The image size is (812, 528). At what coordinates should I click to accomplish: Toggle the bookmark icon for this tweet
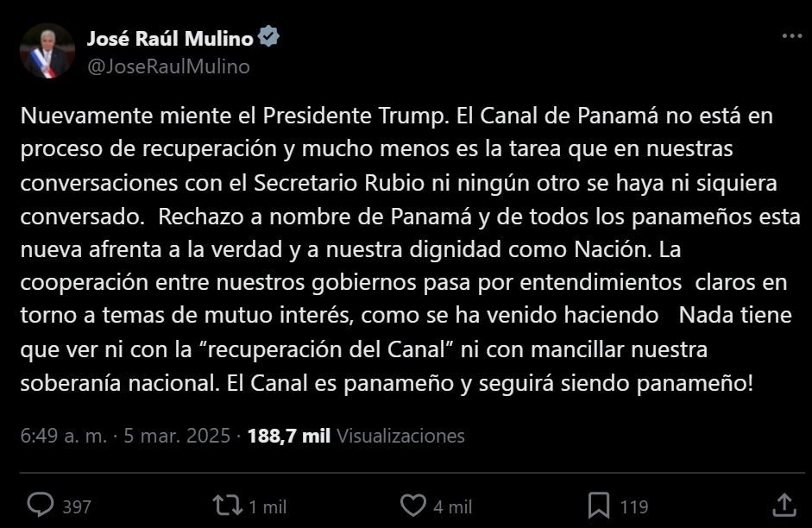coord(599,505)
